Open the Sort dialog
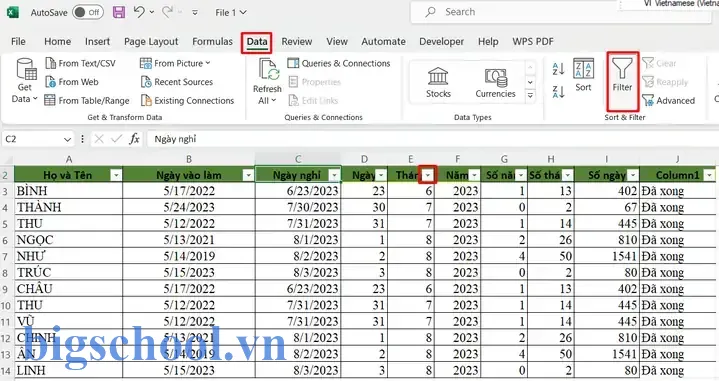The width and height of the screenshot is (719, 381). [583, 75]
